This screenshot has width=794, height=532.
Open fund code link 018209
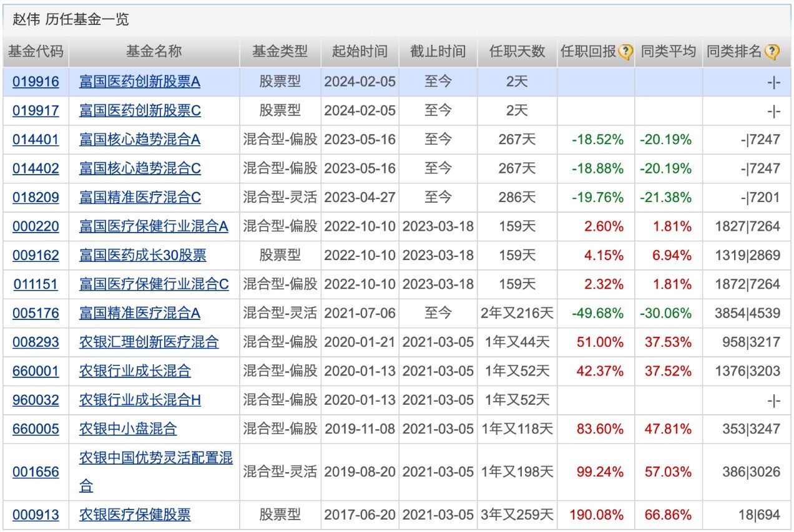point(36,198)
